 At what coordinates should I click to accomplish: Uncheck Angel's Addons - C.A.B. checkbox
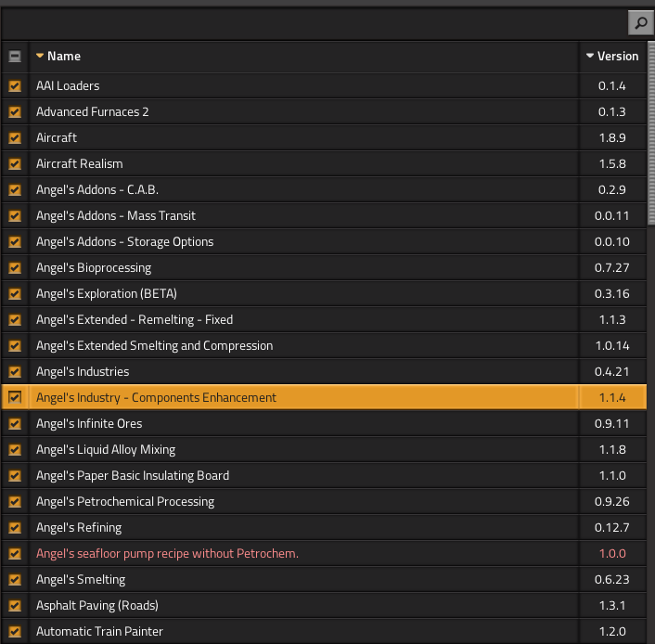coord(15,189)
